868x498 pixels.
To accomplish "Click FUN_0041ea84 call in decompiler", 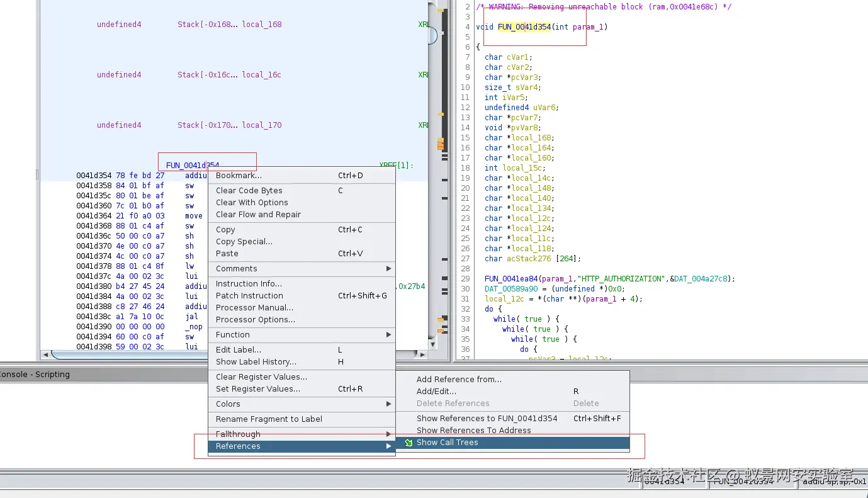I will pyautogui.click(x=510, y=279).
